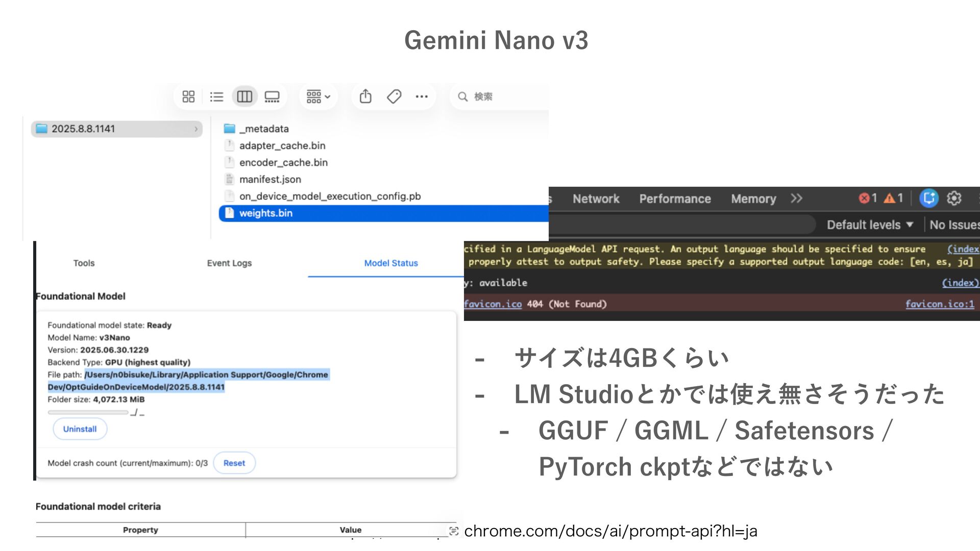Viewport: 980px width, 551px height.
Task: Open the Finder more actions ellipsis
Action: 422,96
